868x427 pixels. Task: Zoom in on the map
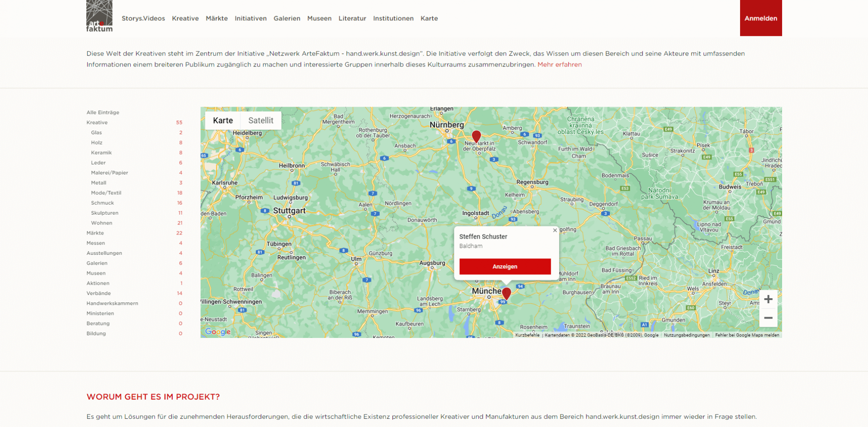(768, 299)
